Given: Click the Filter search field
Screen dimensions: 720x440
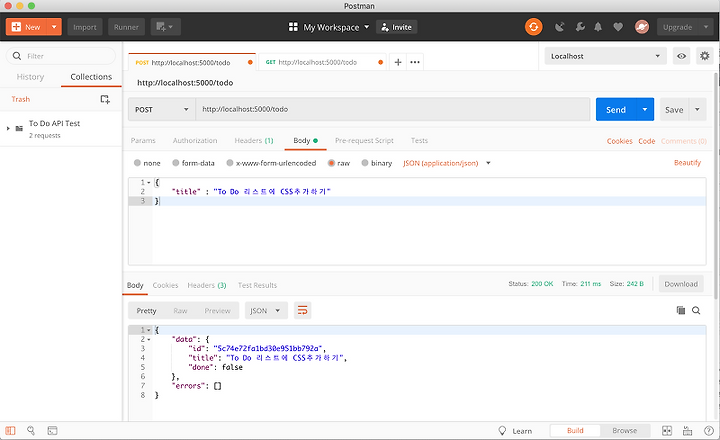Looking at the screenshot, I should coord(61,56).
